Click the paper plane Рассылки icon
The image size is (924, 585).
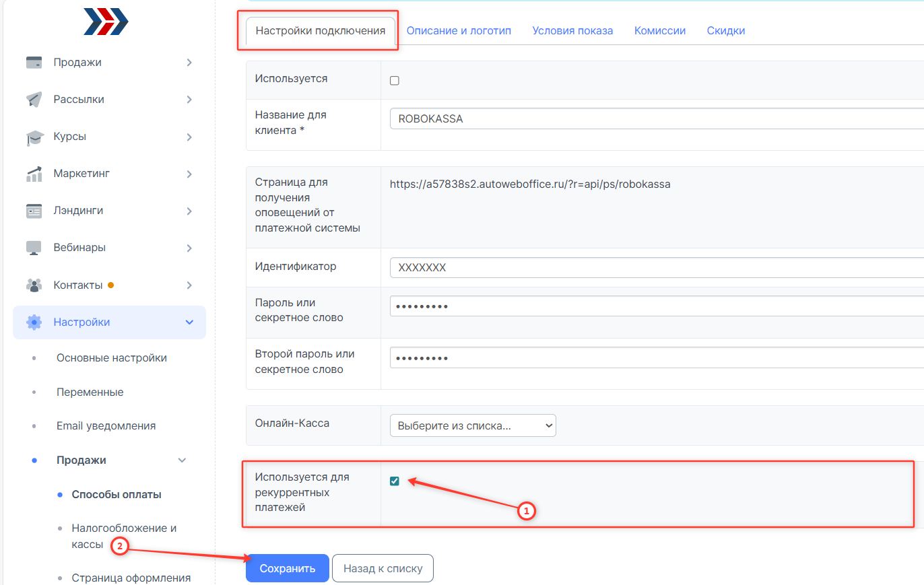[x=34, y=100]
